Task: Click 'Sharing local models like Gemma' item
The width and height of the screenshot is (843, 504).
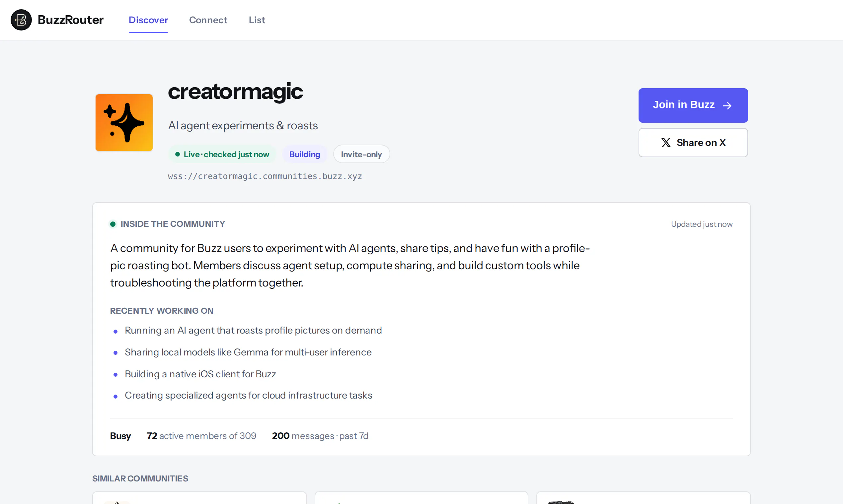Action: tap(248, 352)
